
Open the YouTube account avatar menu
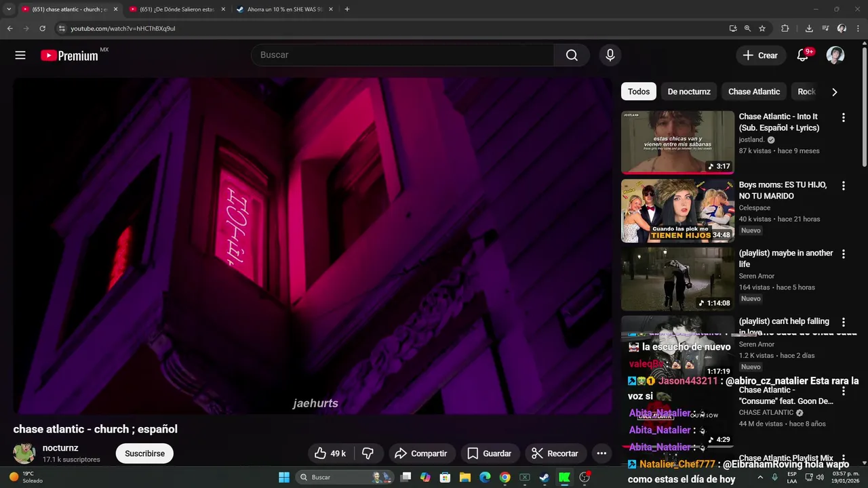tap(835, 56)
